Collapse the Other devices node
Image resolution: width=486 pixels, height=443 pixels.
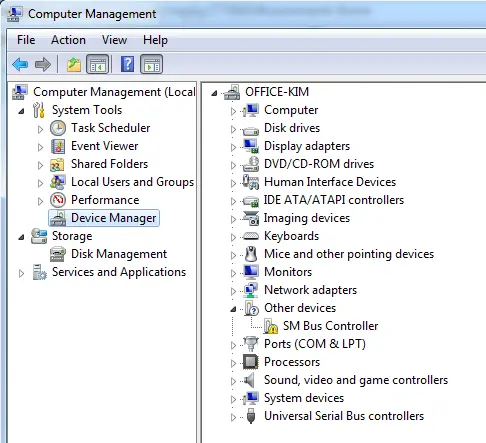(233, 309)
